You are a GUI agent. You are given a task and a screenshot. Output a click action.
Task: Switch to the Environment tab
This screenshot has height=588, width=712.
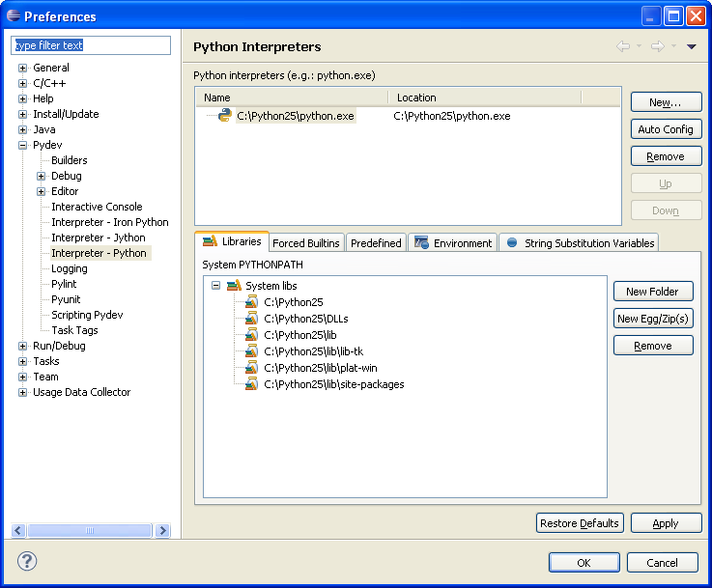point(453,242)
